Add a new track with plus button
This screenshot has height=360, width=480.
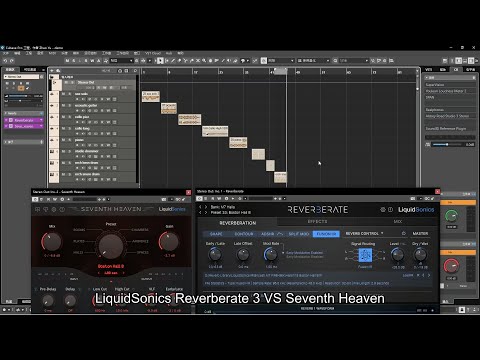[52, 71]
